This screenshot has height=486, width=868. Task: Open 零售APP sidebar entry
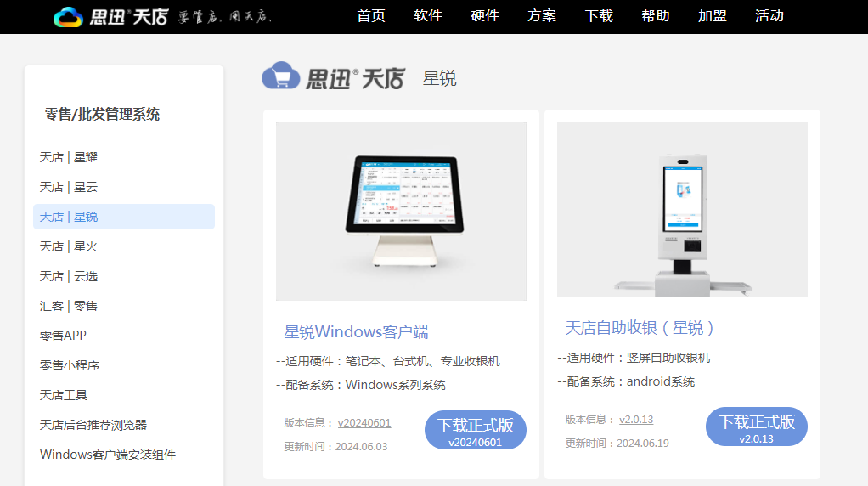(63, 336)
